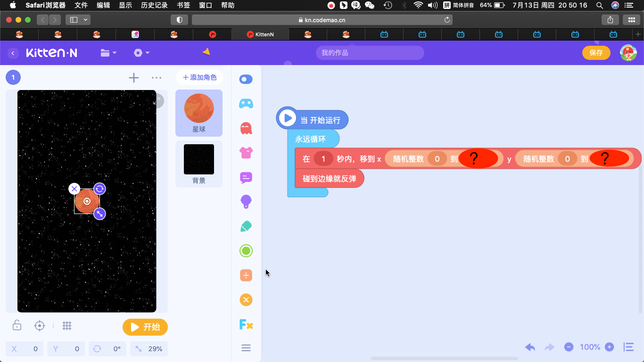Open the light bulb sensing category
This screenshot has height=362, width=644.
pos(246,202)
